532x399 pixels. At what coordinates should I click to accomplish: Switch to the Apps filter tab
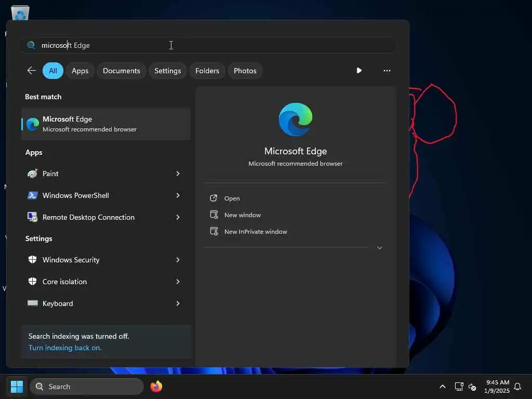[x=80, y=71]
